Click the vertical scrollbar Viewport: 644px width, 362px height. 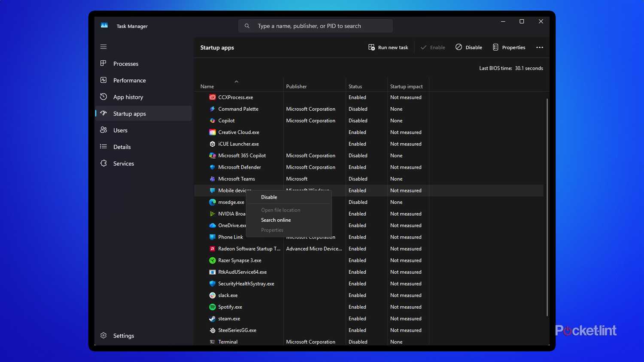coord(547,206)
